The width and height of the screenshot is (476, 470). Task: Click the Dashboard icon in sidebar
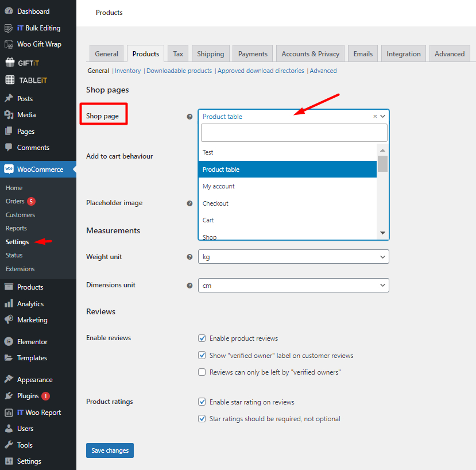[9, 11]
